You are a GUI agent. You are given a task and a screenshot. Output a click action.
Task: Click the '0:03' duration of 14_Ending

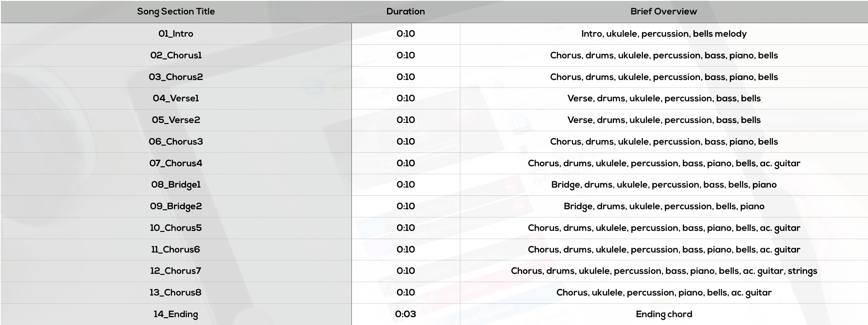(x=406, y=314)
